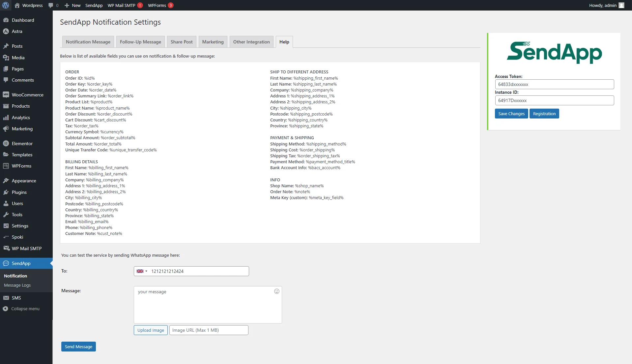Viewport: 632px width, 364px height.
Task: Open the Howdy, admin account menu
Action: (x=607, y=5)
